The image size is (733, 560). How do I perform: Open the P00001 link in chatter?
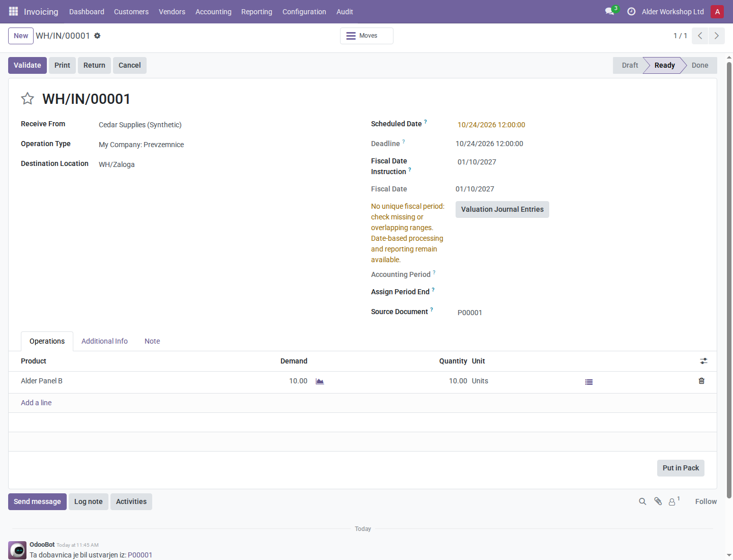140,555
